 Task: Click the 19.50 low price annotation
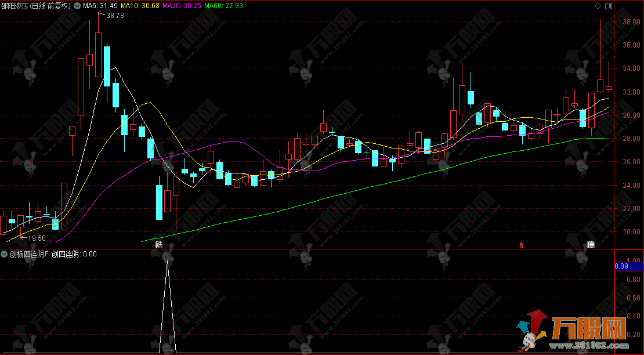pyautogui.click(x=37, y=238)
